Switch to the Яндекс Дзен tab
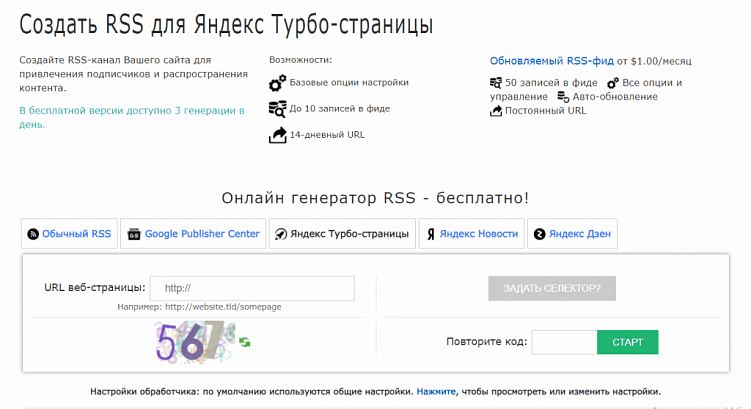 572,234
